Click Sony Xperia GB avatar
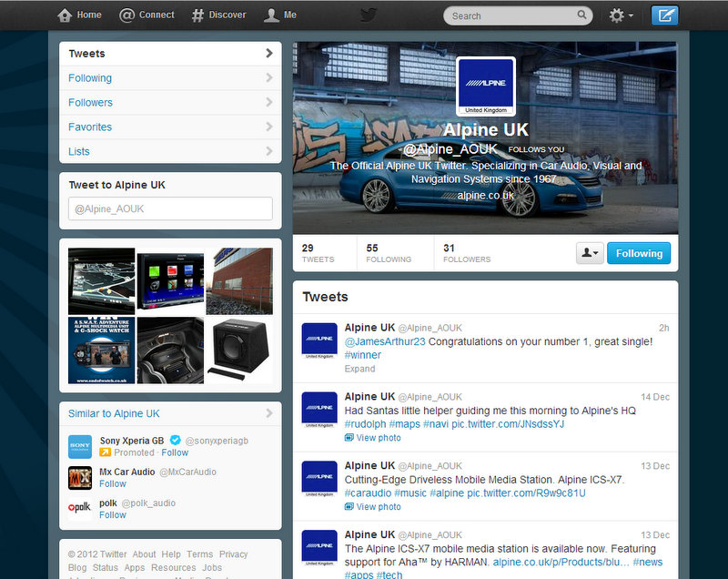The height and width of the screenshot is (579, 728). click(80, 447)
